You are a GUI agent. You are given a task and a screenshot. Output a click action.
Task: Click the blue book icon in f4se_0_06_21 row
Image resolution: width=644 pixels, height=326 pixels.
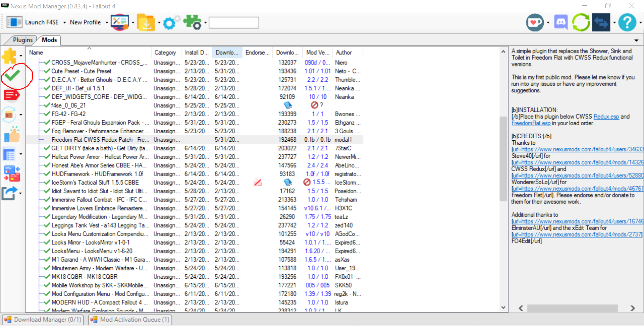[287, 105]
